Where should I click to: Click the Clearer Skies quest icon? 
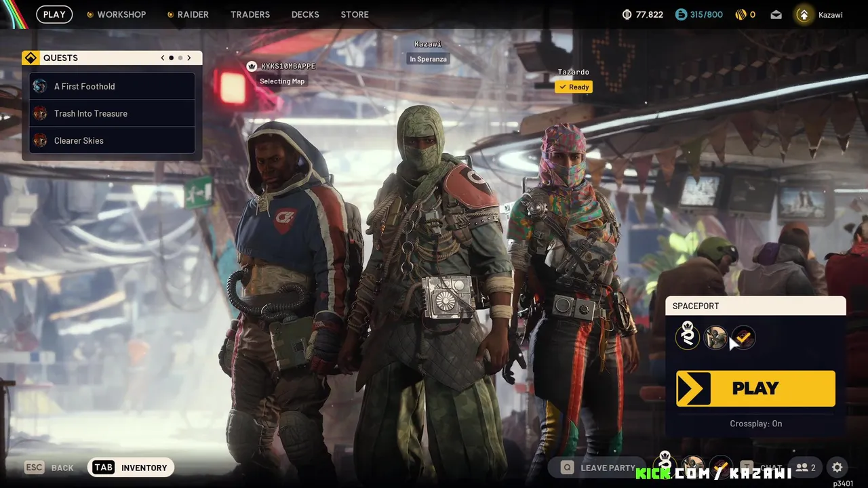pos(40,140)
